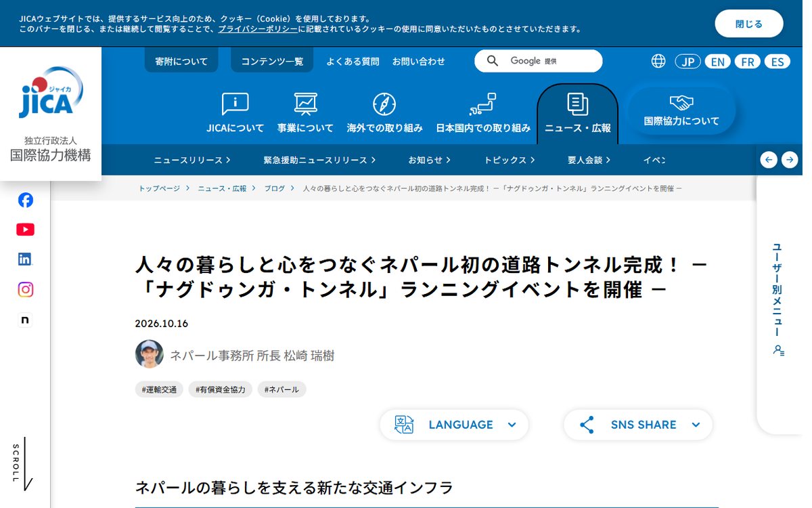
Task: Open the プライバシーポリシー link in banner
Action: (x=258, y=29)
